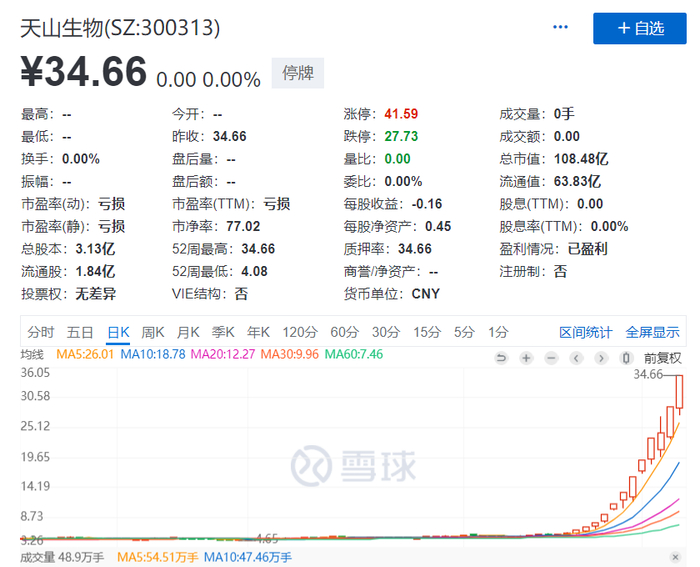Click the 成交量 48.9万手 label
The height and width of the screenshot is (567, 700).
(62, 557)
